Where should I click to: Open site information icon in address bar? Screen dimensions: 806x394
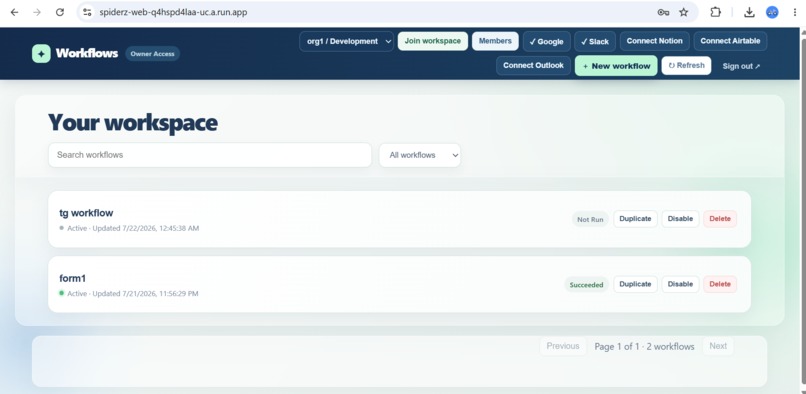tap(87, 12)
